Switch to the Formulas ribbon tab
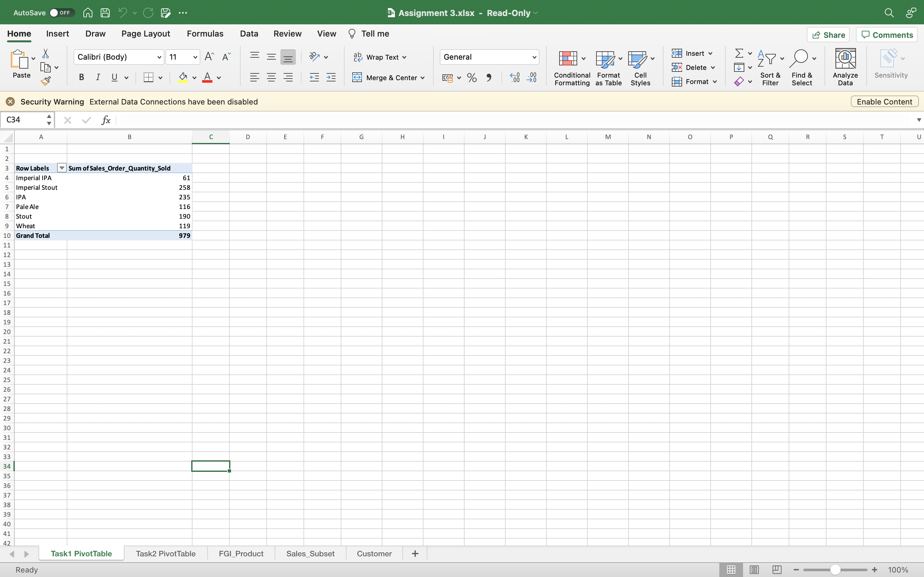 205,34
